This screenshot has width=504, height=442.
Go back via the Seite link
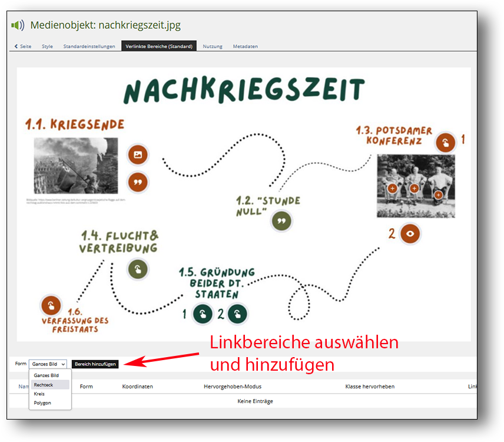click(x=23, y=46)
